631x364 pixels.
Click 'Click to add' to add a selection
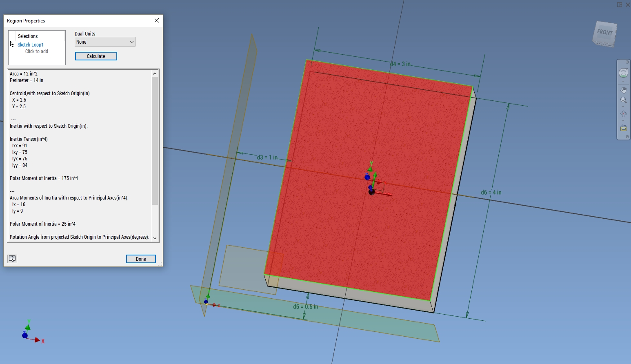click(36, 51)
